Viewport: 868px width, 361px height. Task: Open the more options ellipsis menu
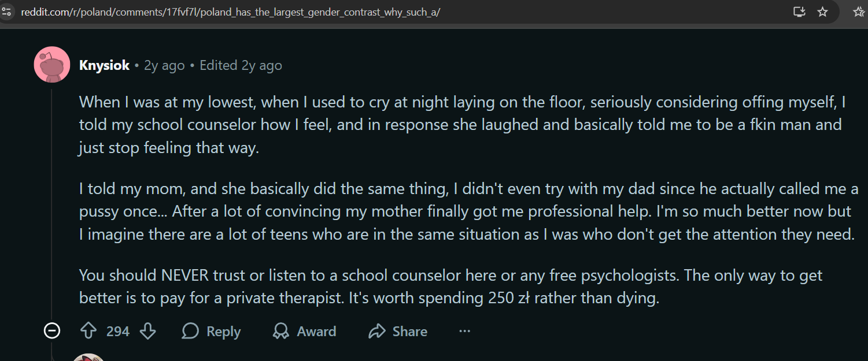coord(464,331)
